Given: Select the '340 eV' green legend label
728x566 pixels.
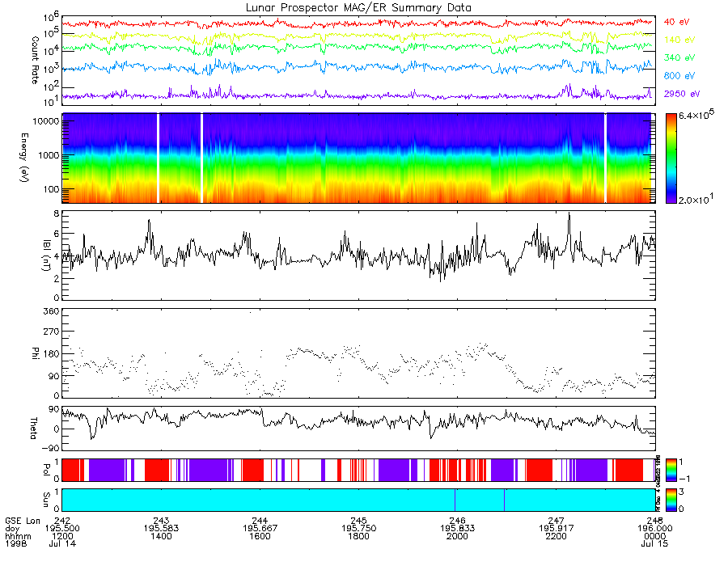Looking at the screenshot, I should [679, 57].
